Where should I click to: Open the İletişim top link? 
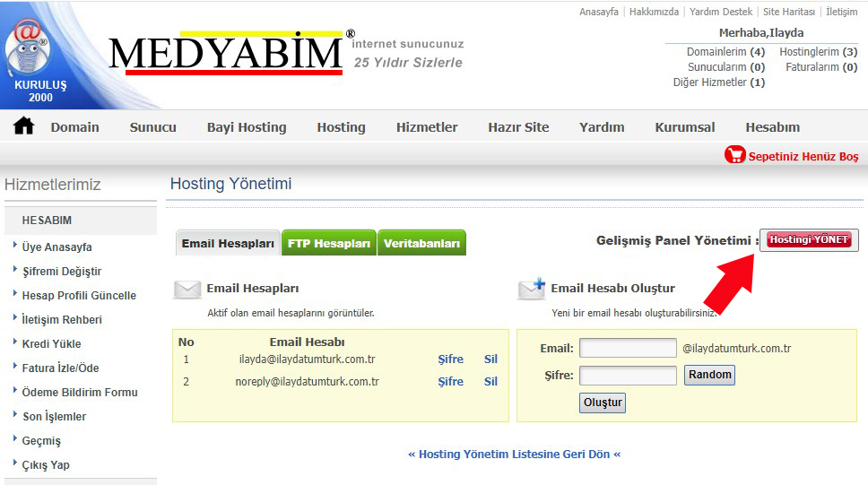coord(841,12)
